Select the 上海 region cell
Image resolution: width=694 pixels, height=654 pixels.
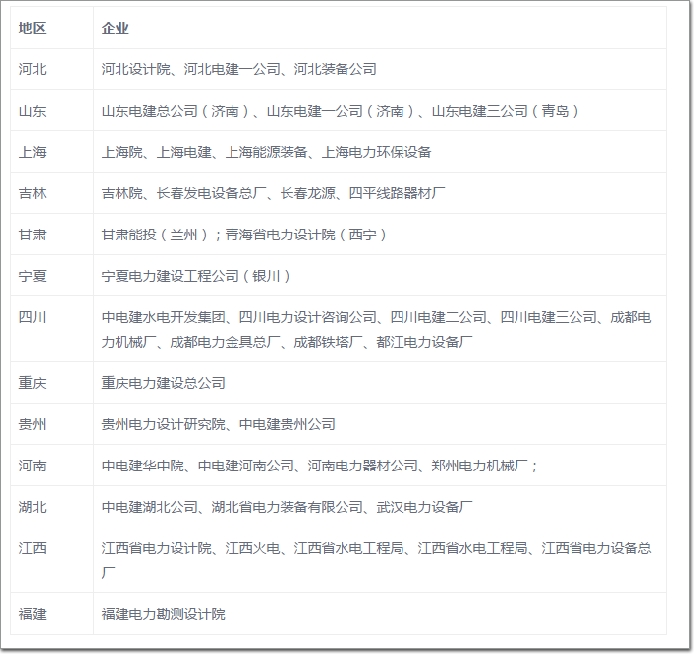[52, 152]
